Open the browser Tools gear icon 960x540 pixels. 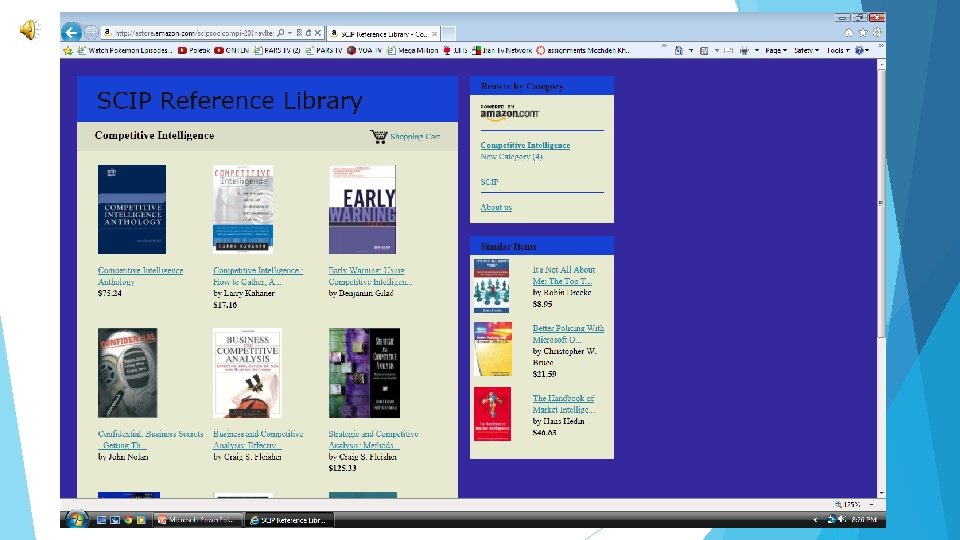(877, 32)
